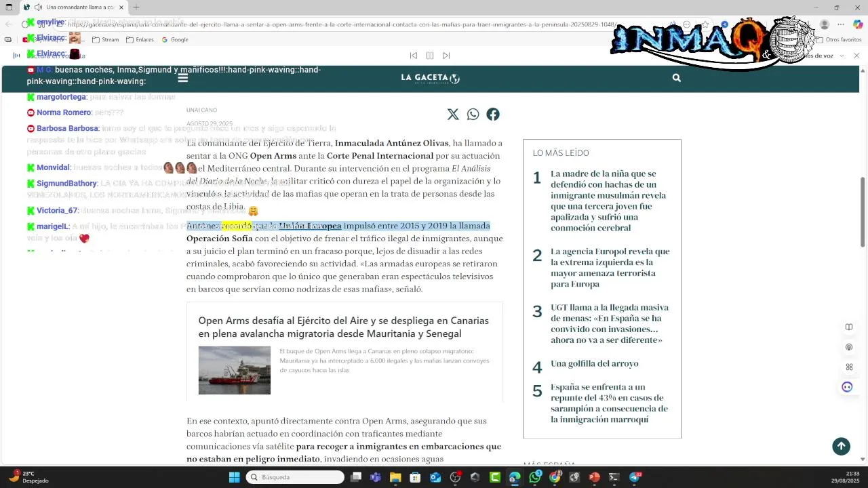Image resolution: width=868 pixels, height=488 pixels.
Task: Open the Enlaces favorites folder
Action: click(140, 39)
